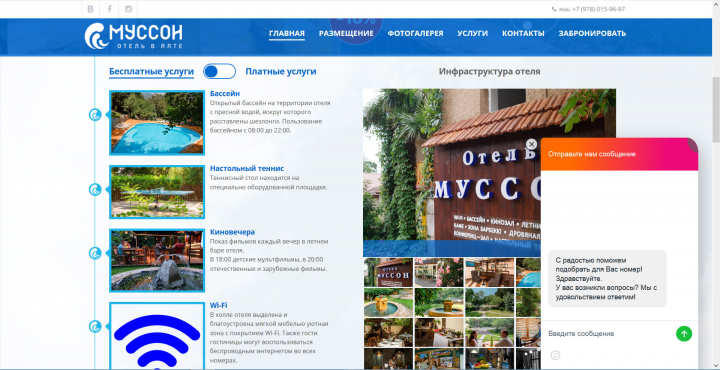This screenshot has width=720, height=370.
Task: Select the Бесплатные услуги label
Action: pyautogui.click(x=151, y=72)
